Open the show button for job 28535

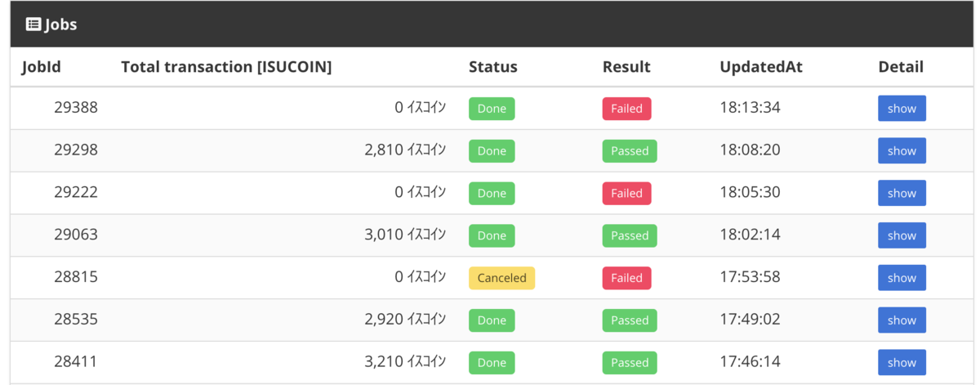tap(902, 320)
